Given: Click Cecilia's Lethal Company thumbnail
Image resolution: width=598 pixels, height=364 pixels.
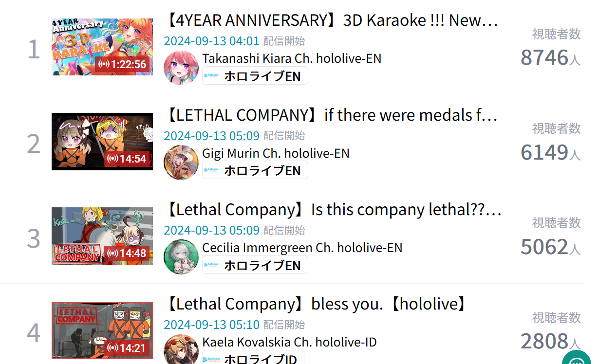Looking at the screenshot, I should [102, 236].
